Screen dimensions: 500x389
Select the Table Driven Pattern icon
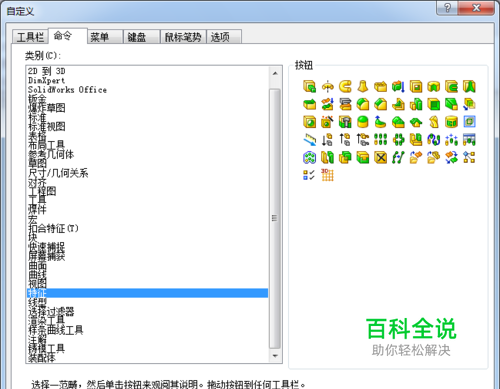click(x=469, y=140)
